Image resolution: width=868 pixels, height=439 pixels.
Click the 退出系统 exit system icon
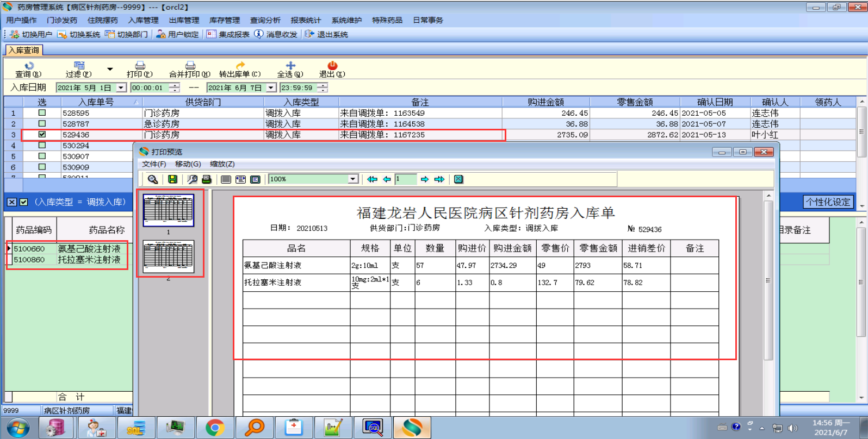[309, 34]
